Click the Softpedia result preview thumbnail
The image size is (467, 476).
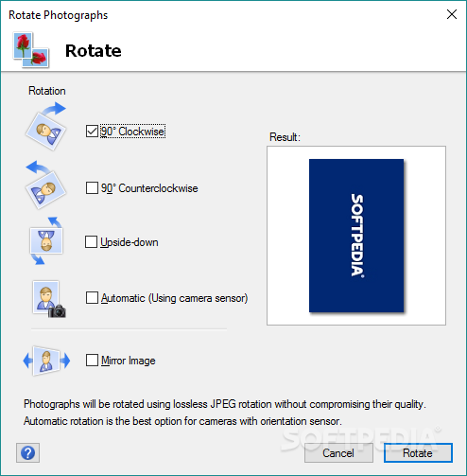click(356, 236)
